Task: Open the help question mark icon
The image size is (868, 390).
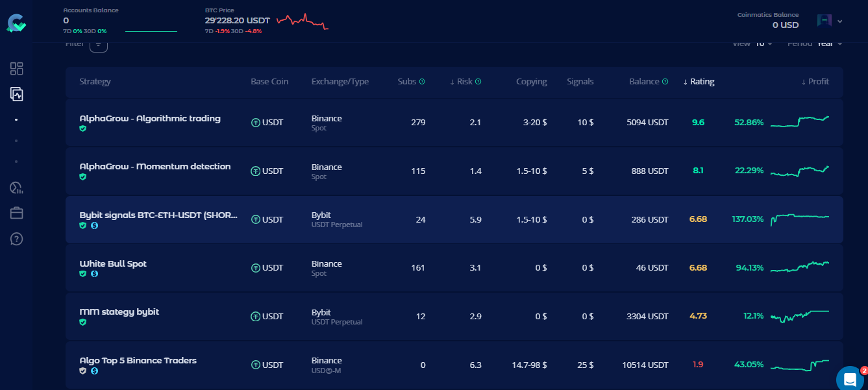Action: [17, 239]
